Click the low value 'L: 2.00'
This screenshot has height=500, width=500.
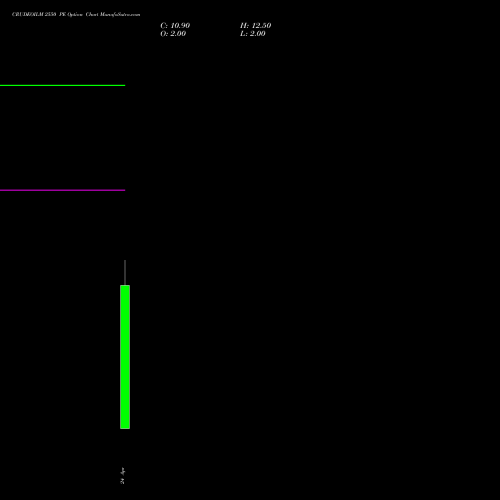coord(253,34)
